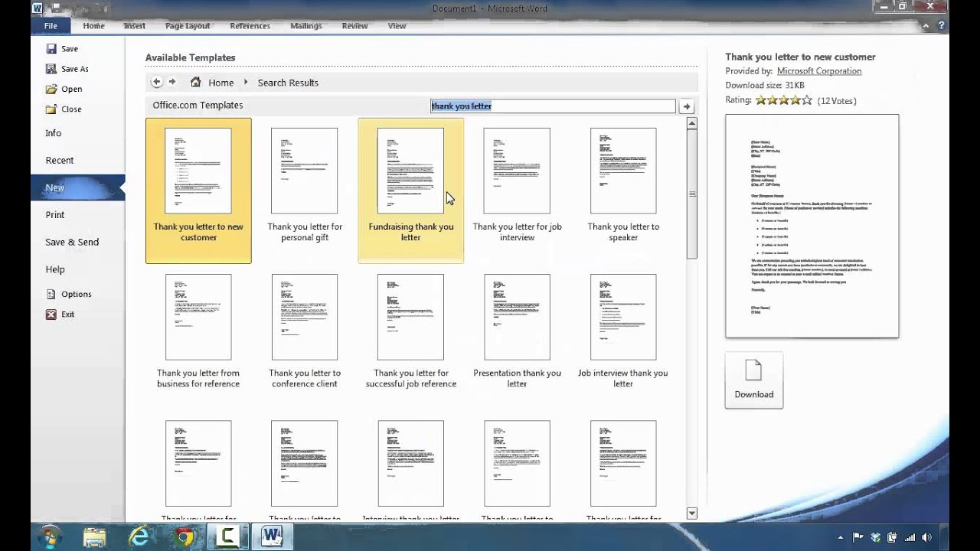Open the Mailings tab

[306, 25]
